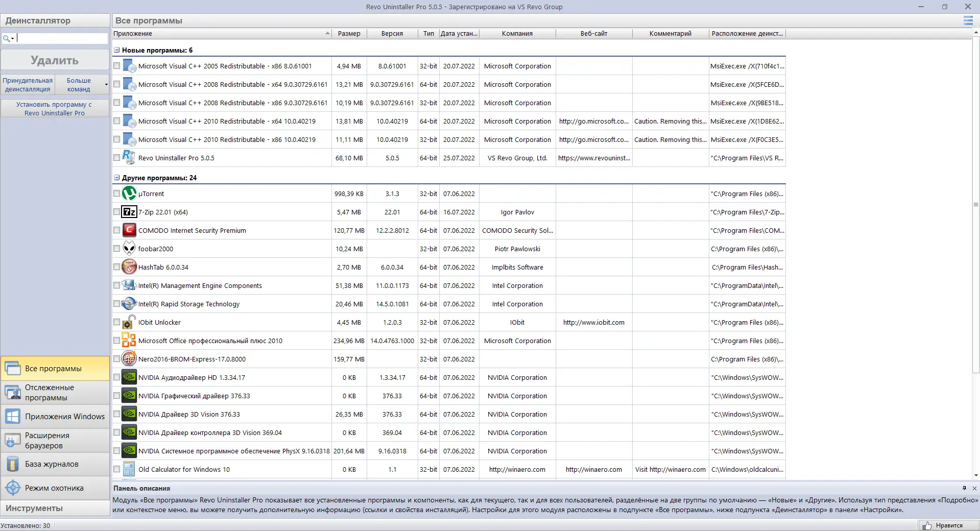Open the search options dropdown arrow
The height and width of the screenshot is (531, 980).
click(x=12, y=38)
